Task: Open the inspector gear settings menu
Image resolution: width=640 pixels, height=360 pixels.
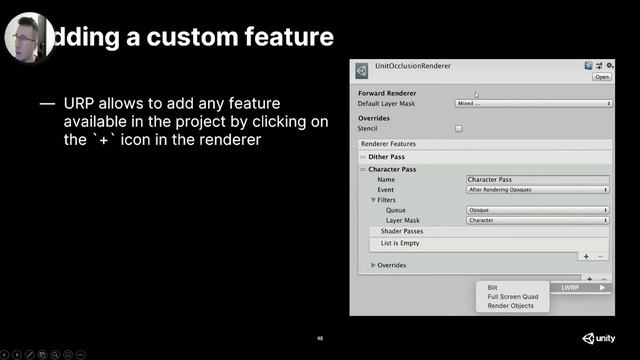Action: 609,65
